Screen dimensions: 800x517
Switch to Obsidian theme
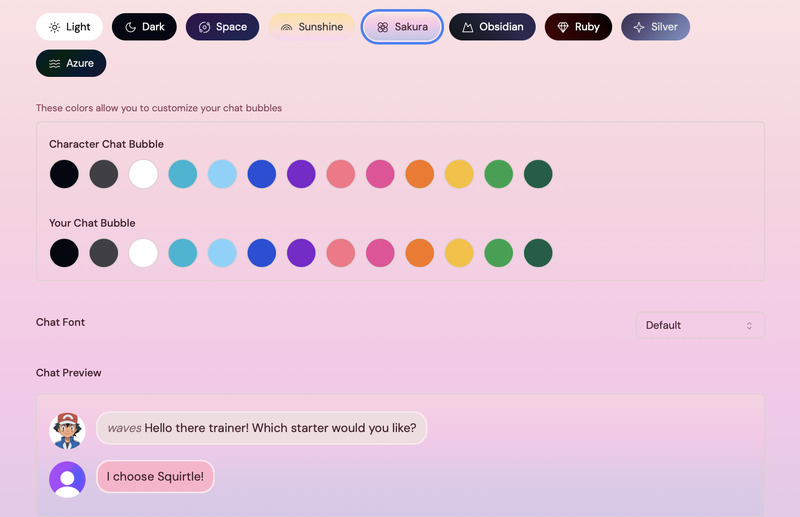(492, 27)
